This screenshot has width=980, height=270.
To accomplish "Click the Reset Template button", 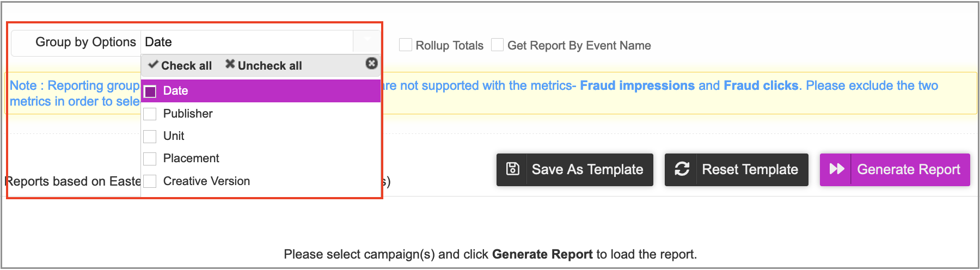I will [x=737, y=170].
